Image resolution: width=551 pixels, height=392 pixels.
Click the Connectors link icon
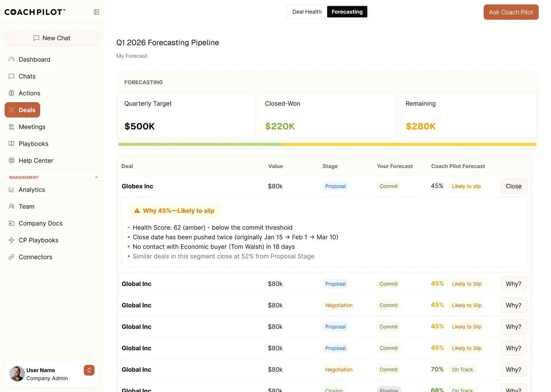[11, 257]
